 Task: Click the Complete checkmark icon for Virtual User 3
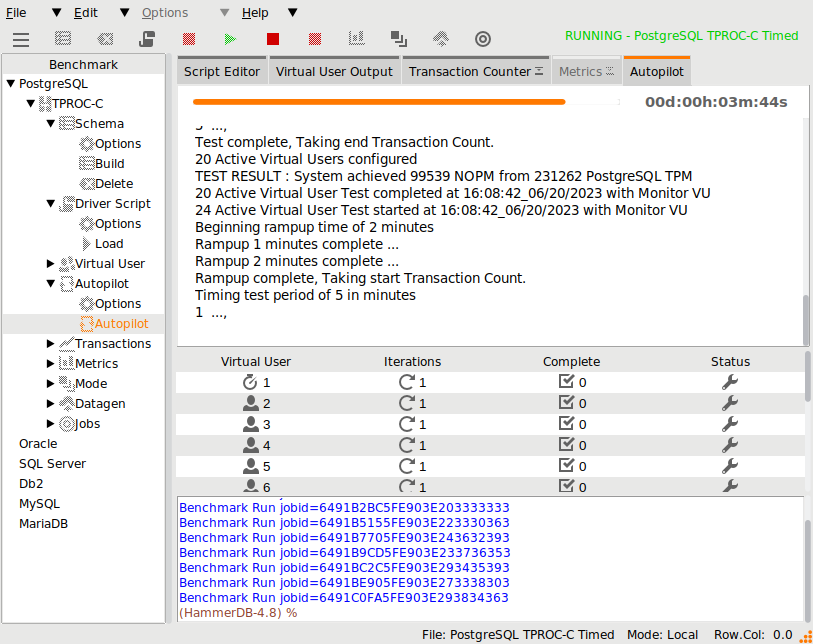click(x=566, y=424)
